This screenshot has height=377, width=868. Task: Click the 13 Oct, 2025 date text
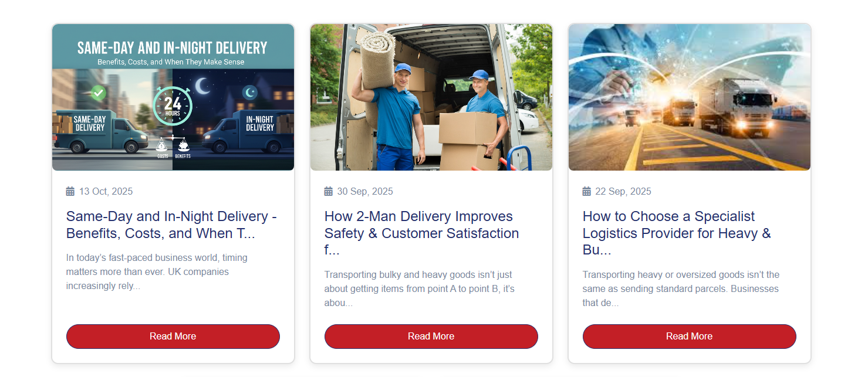tap(106, 191)
